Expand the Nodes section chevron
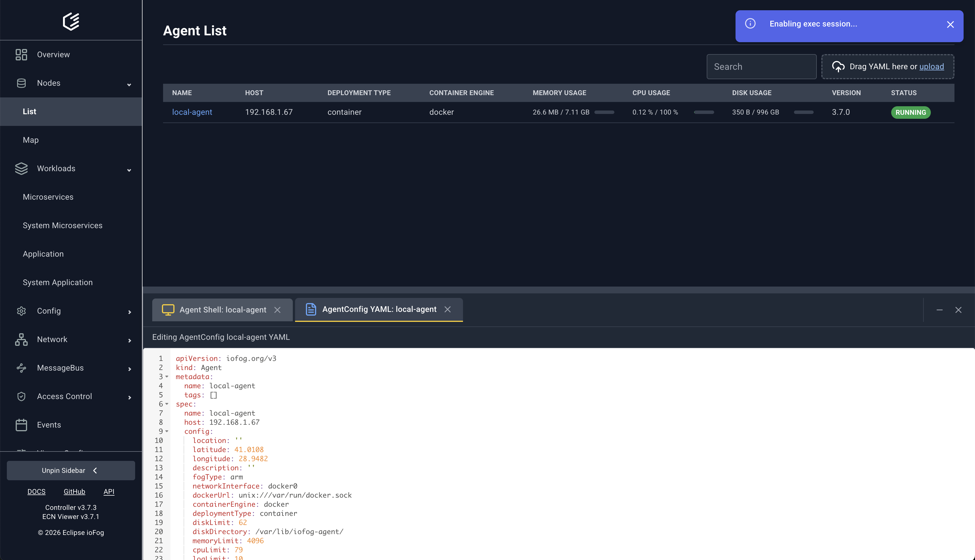This screenshot has height=560, width=975. 129,84
